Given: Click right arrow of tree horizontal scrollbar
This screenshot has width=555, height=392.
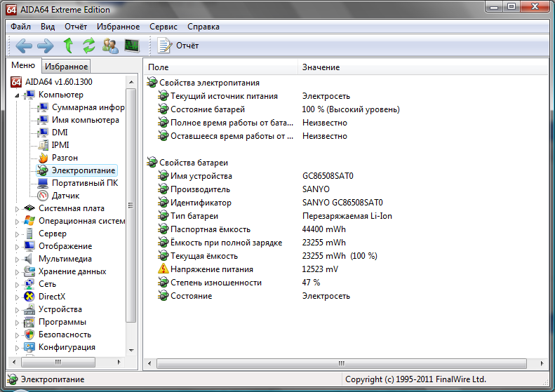Looking at the screenshot, I should pyautogui.click(x=119, y=362).
